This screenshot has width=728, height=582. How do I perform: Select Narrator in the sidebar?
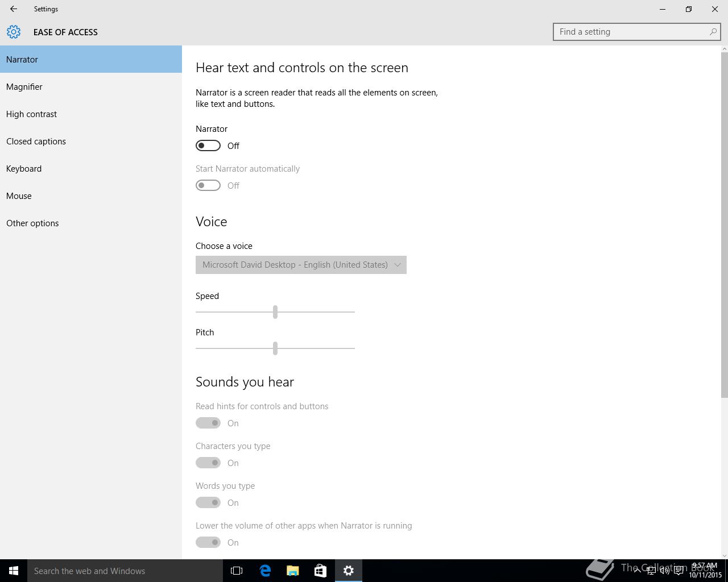(91, 59)
